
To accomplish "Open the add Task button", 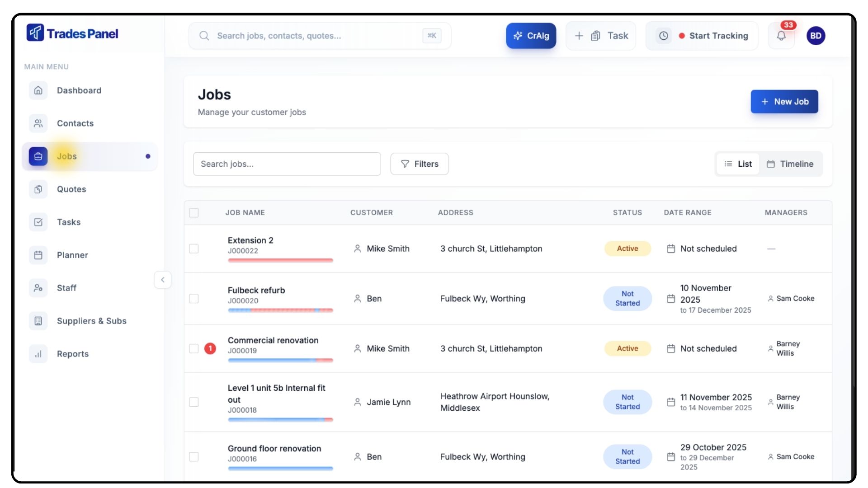I will pyautogui.click(x=601, y=36).
